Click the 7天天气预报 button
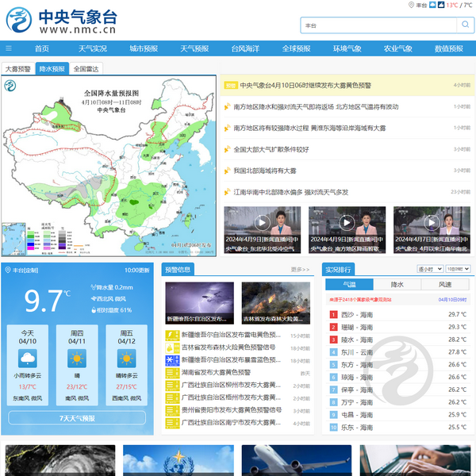The image size is (476, 476). pyautogui.click(x=77, y=418)
